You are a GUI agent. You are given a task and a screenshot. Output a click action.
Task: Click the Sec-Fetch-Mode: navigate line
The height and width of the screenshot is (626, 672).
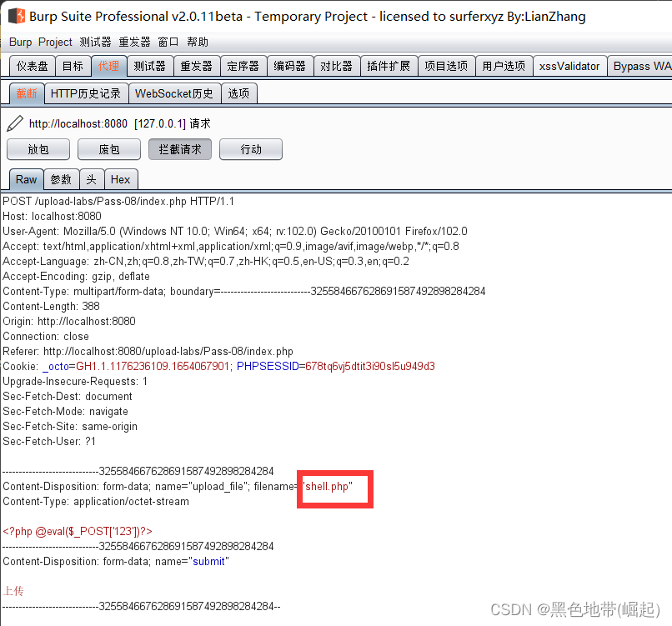pos(65,411)
